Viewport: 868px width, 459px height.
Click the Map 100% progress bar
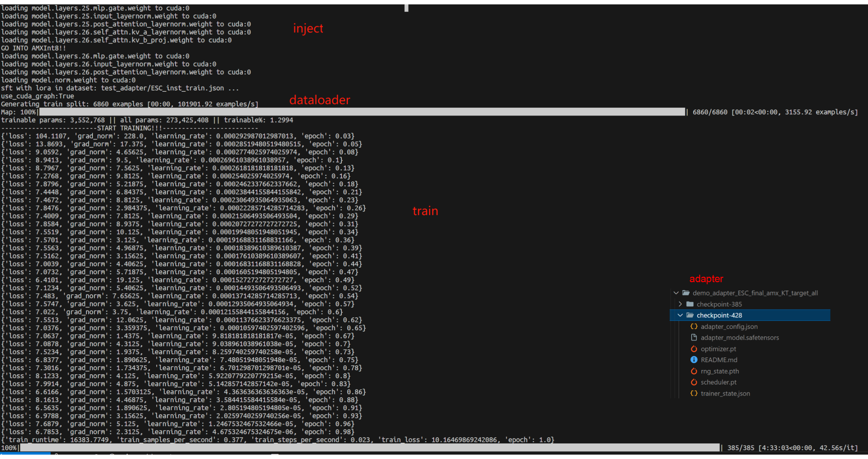point(361,112)
